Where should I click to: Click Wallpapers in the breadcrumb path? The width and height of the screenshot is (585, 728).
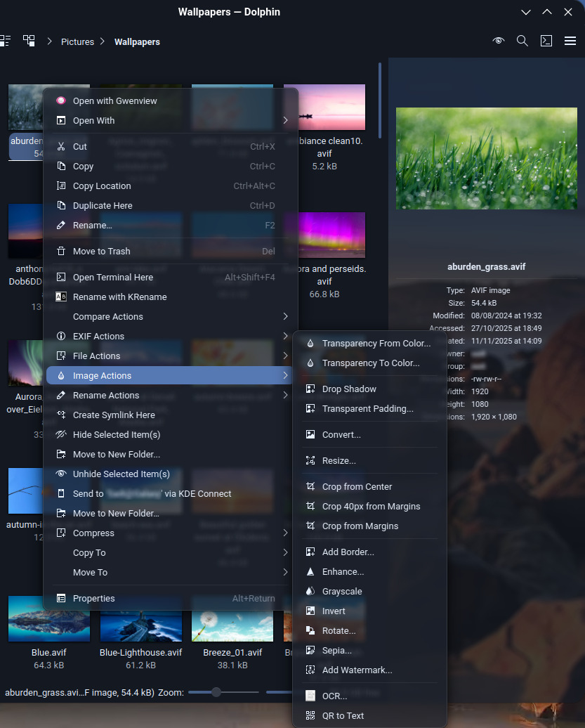point(137,41)
